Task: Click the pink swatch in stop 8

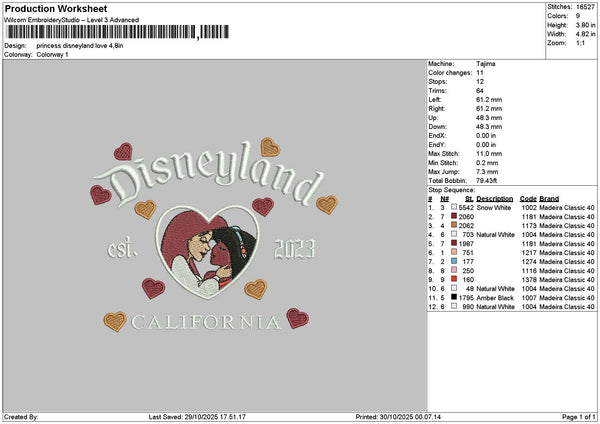Action: [454, 270]
